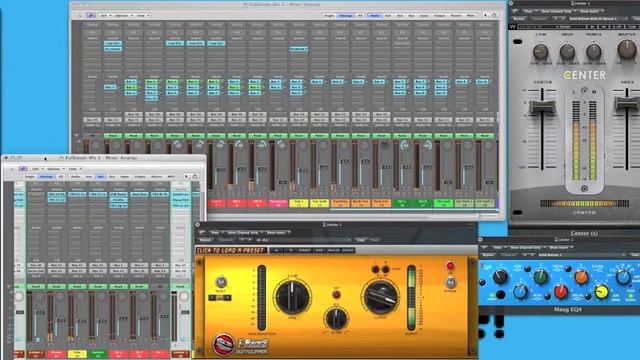The image size is (640, 360).
Task: Toggle Bypass in Soft Clipper plugin header
Action: point(205,240)
